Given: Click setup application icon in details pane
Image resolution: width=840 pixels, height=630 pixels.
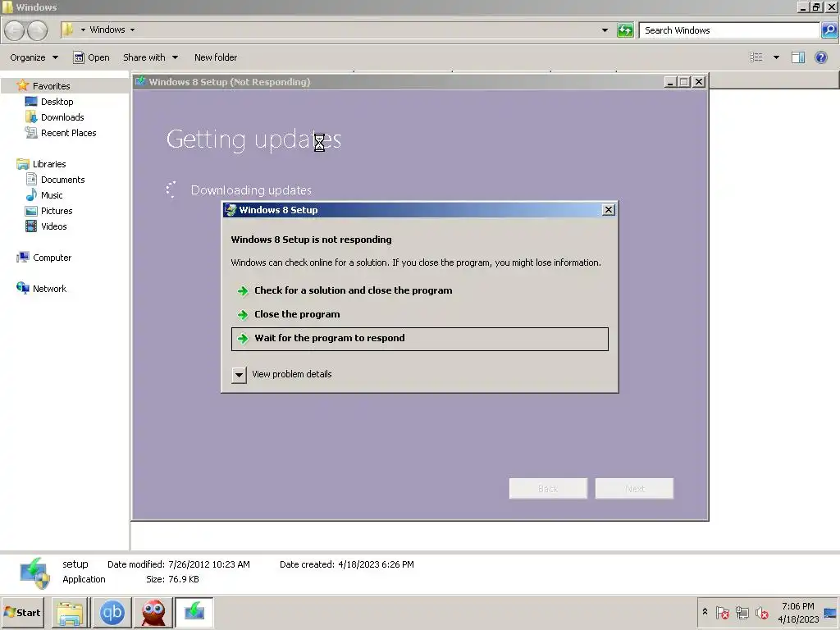Looking at the screenshot, I should 34,573.
